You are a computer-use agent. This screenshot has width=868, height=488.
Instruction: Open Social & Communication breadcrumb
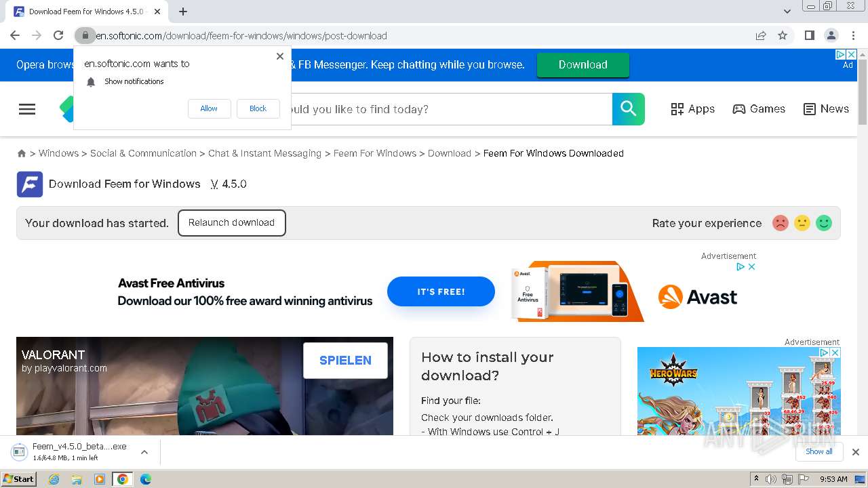(143, 153)
